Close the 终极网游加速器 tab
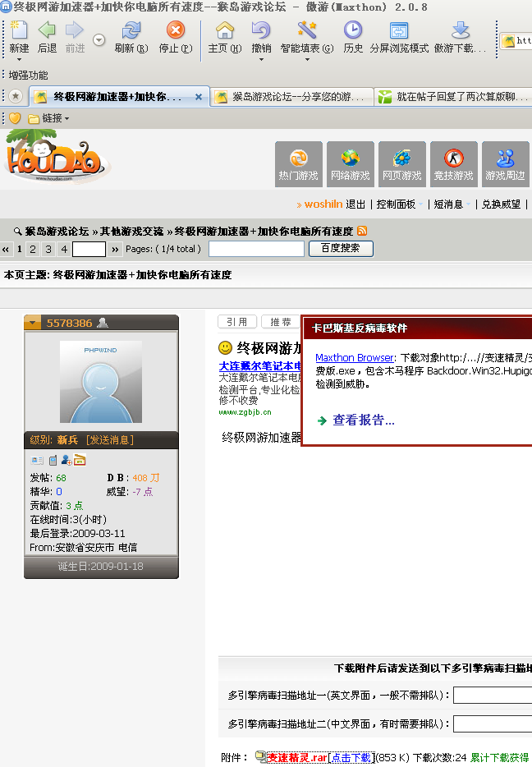This screenshot has width=532, height=767. 199,97
